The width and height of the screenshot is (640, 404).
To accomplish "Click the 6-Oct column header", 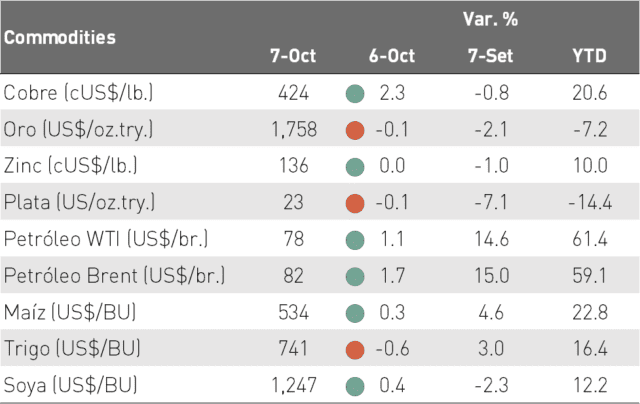I will tap(392, 56).
